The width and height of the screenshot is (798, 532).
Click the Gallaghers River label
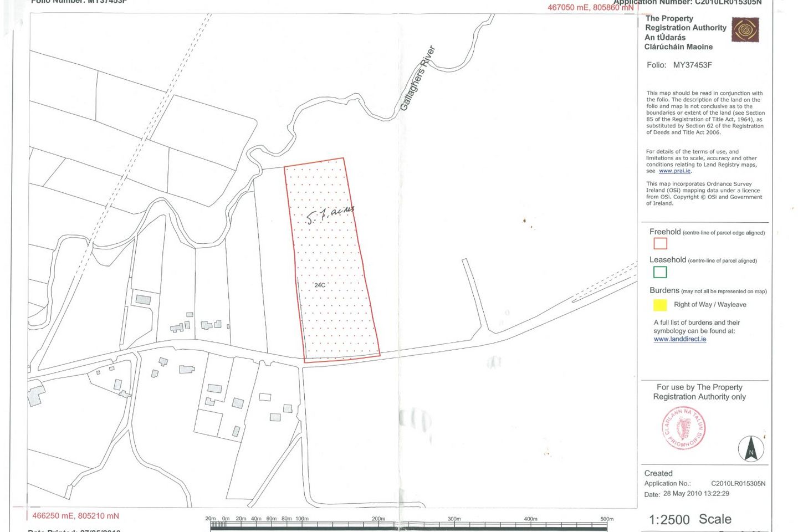pyautogui.click(x=418, y=79)
